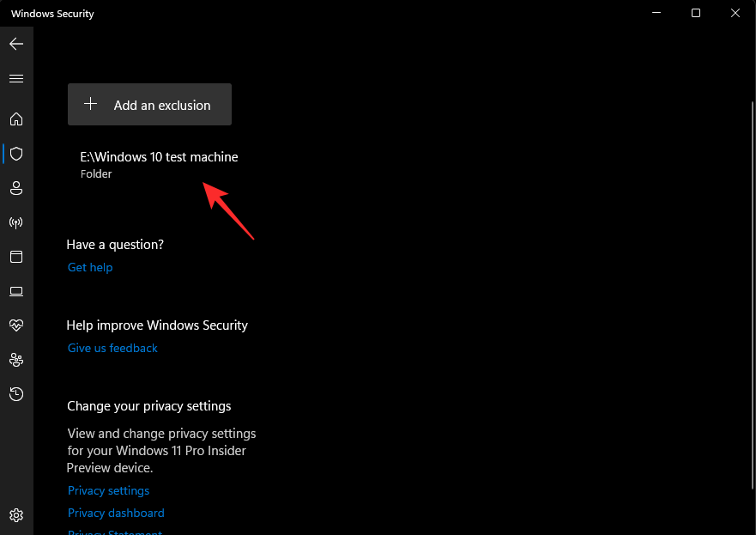This screenshot has width=756, height=535.
Task: Click the Give us feedback link
Action: coord(112,348)
